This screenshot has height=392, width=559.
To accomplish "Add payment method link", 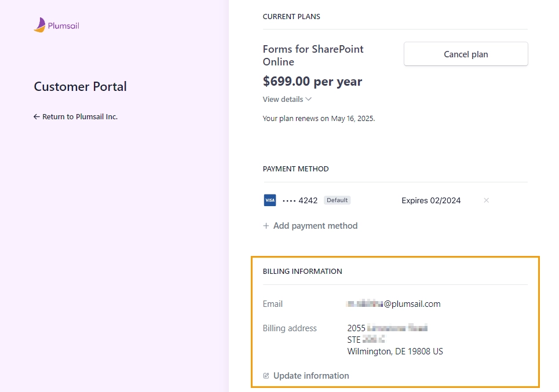I will point(310,226).
